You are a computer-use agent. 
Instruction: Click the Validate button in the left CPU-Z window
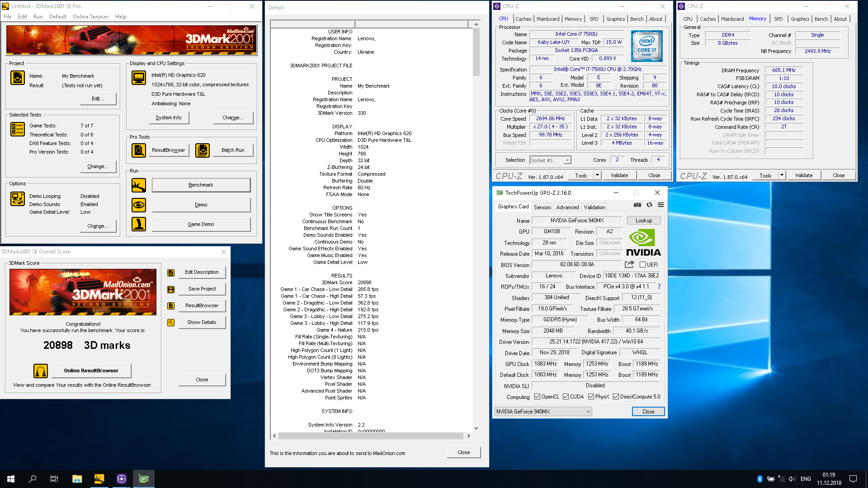[x=619, y=175]
